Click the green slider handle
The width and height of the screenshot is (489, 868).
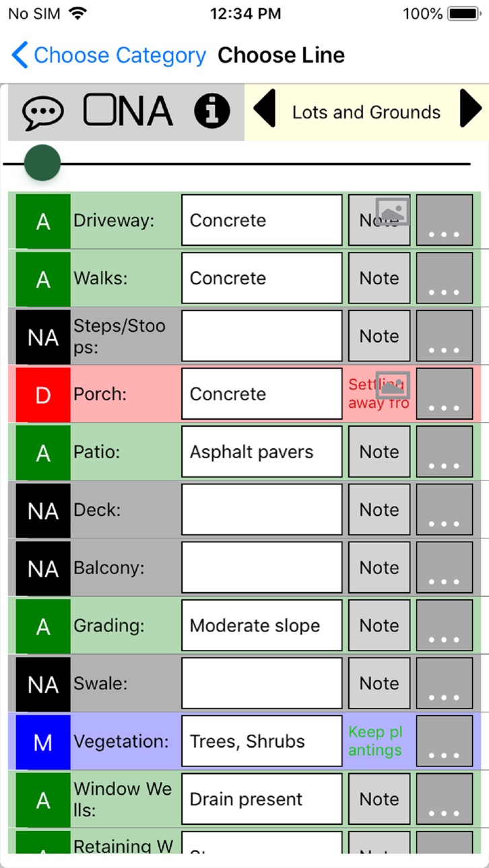tap(42, 164)
